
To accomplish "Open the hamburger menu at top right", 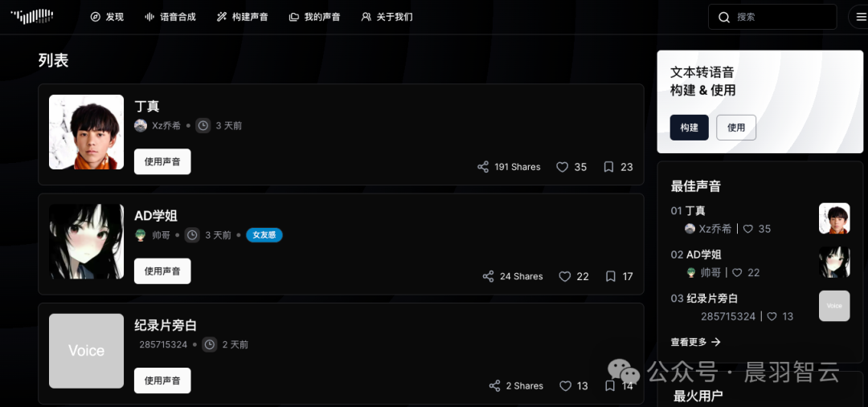I will click(x=859, y=17).
